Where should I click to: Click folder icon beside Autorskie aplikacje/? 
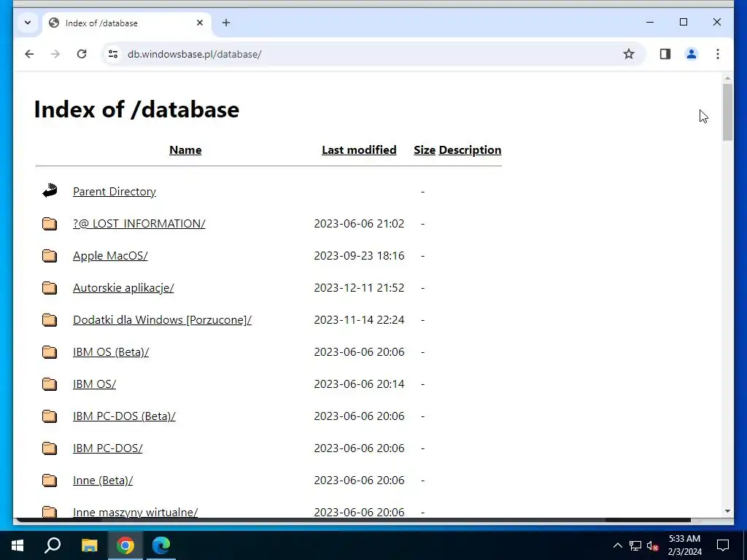point(50,288)
